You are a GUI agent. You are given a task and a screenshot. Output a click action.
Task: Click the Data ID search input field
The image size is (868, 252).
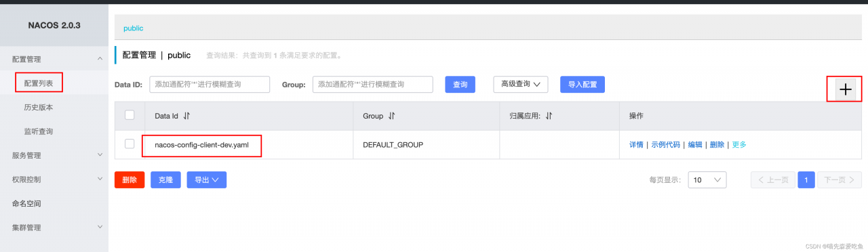[210, 84]
